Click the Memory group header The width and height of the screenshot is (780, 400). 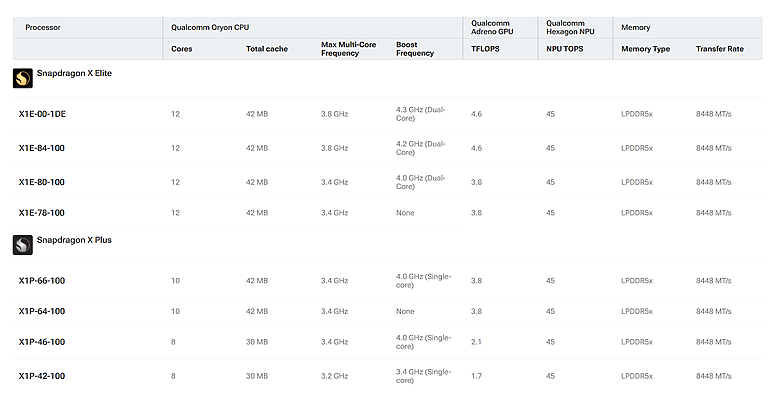pos(636,27)
